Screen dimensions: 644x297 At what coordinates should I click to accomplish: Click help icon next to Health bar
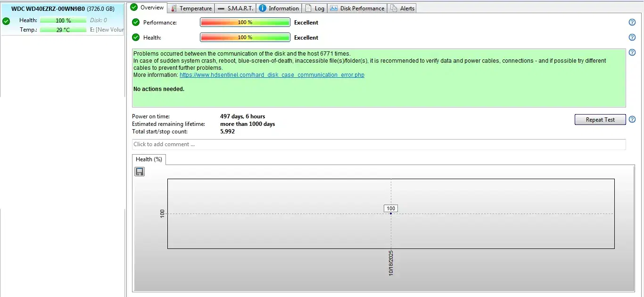pos(632,37)
